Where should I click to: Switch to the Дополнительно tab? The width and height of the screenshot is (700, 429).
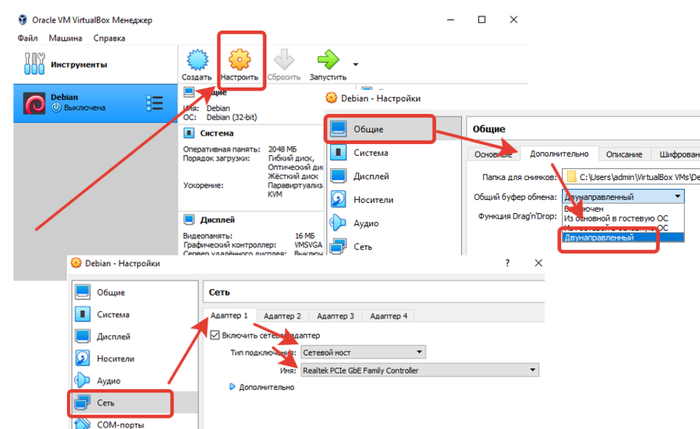coord(559,154)
